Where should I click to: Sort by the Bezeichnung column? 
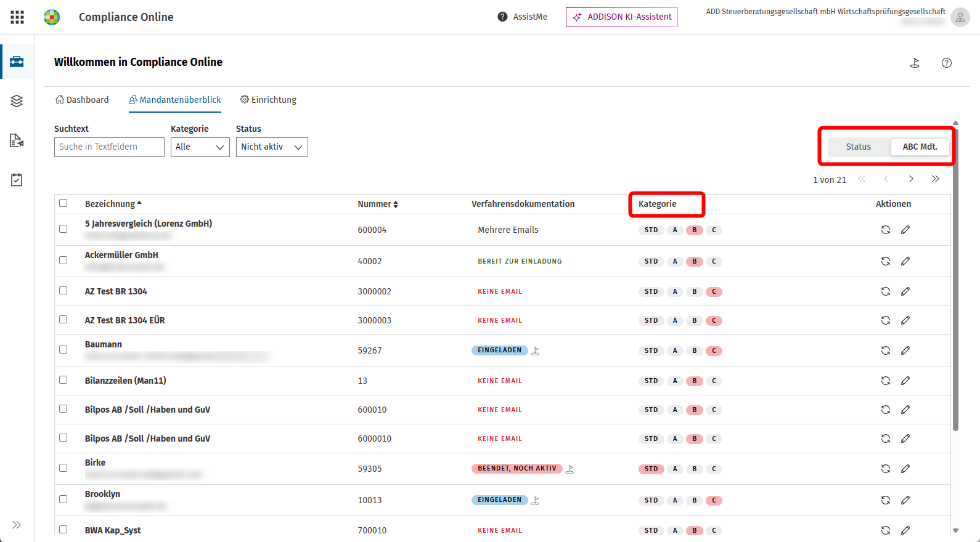pos(113,204)
